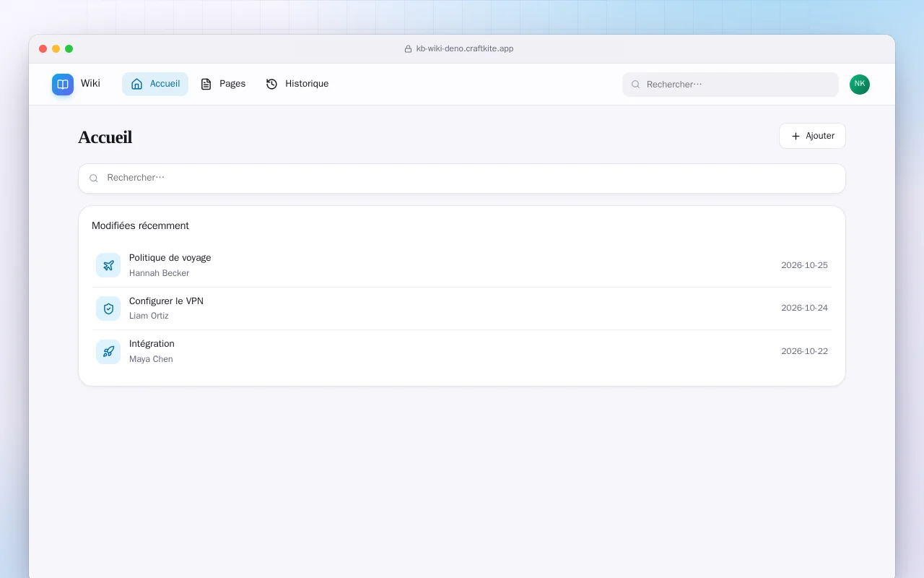Focus the header Rechercher search field
Image resolution: width=924 pixels, height=578 pixels.
[x=731, y=85]
